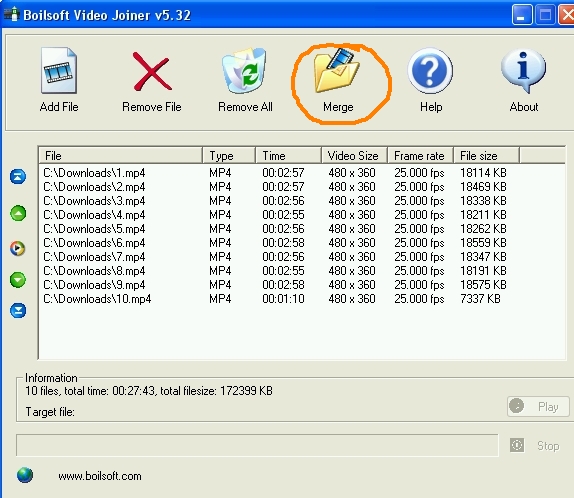Click the empty merge progress bar
Viewport: 574px width, 498px height.
(257, 445)
